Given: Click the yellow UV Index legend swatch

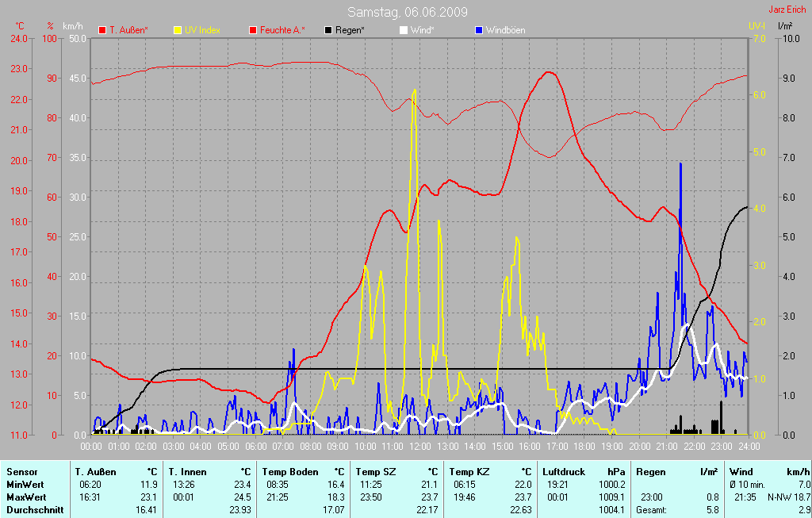Looking at the screenshot, I should pos(178,30).
